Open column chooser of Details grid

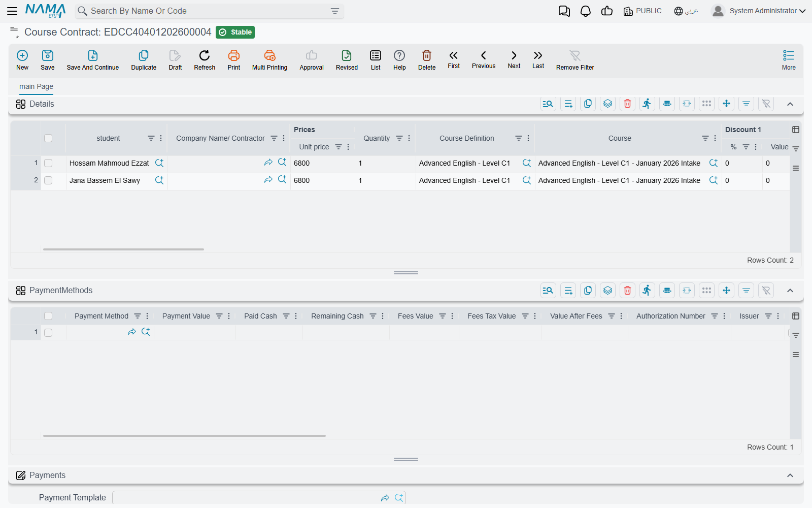pos(796,130)
